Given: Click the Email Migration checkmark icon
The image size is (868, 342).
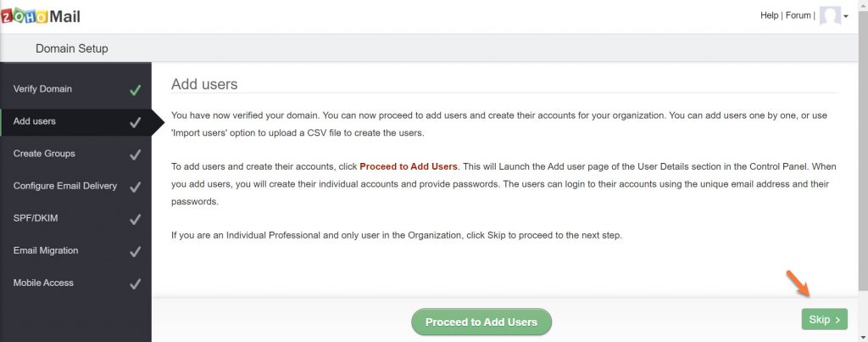Looking at the screenshot, I should point(134,251).
